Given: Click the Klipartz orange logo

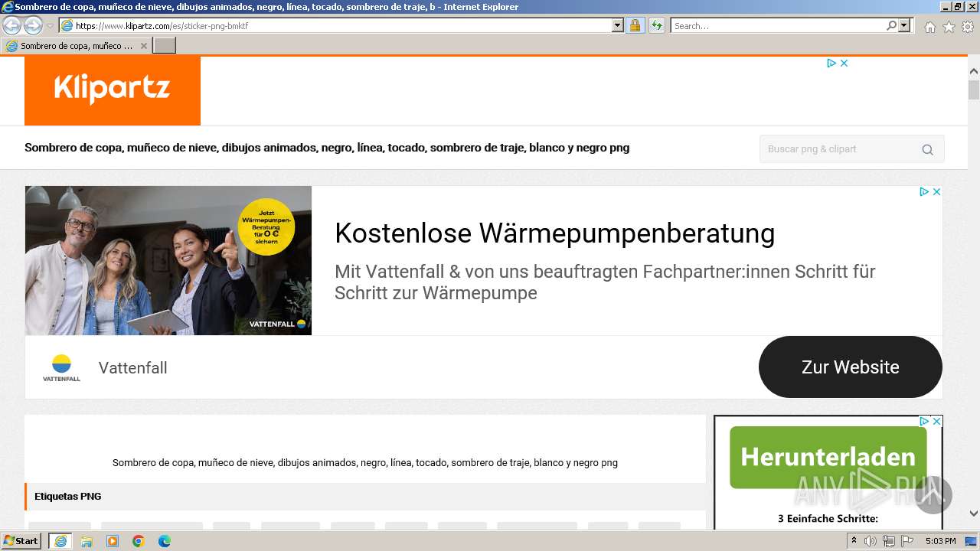Looking at the screenshot, I should tap(113, 90).
